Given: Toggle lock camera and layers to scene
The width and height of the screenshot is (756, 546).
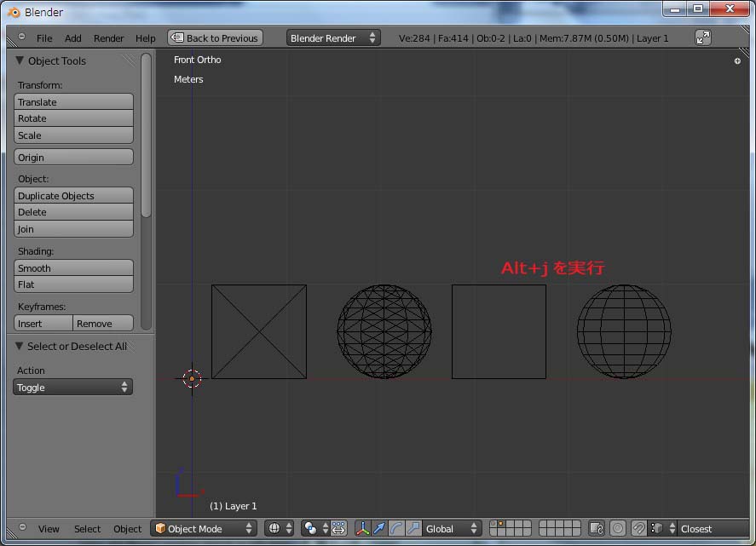Looking at the screenshot, I should pos(597,529).
